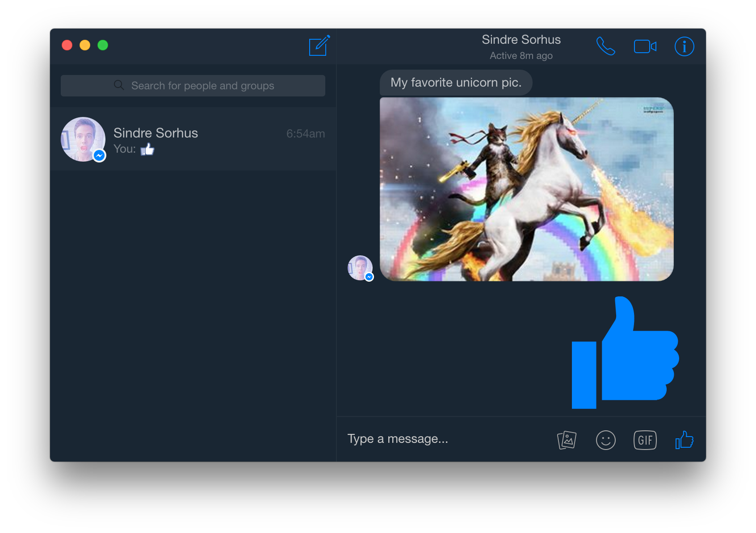Click Sindre's avatar next to the image message
The height and width of the screenshot is (533, 756).
point(360,268)
